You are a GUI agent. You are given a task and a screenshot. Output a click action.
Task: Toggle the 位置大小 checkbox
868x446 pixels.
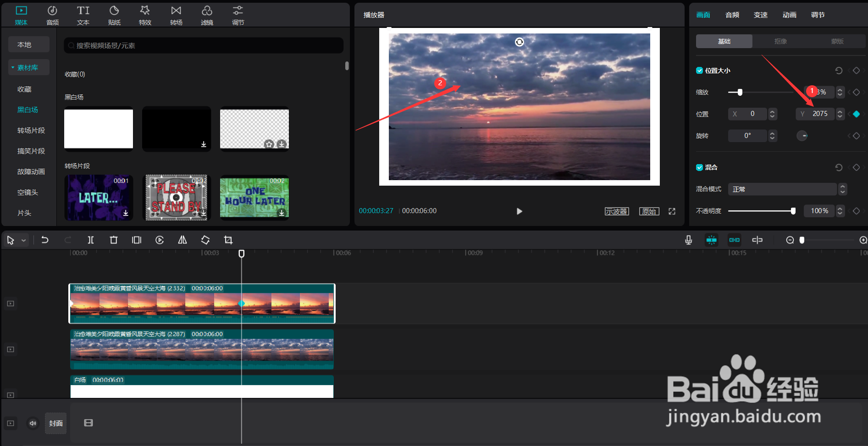coord(700,71)
